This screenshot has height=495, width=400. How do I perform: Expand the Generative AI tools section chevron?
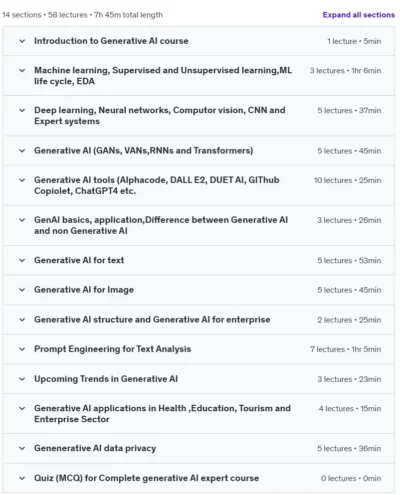click(x=22, y=180)
